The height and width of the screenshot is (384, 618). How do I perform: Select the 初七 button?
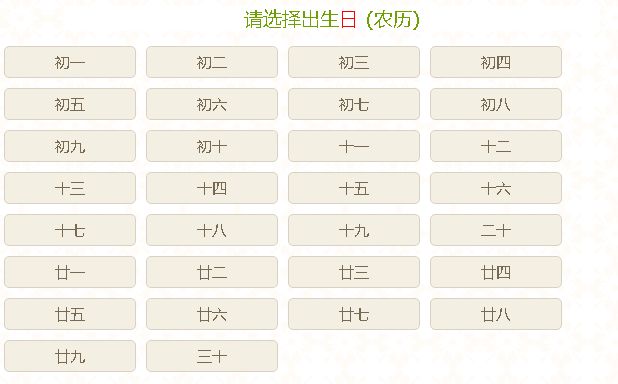pyautogui.click(x=354, y=104)
